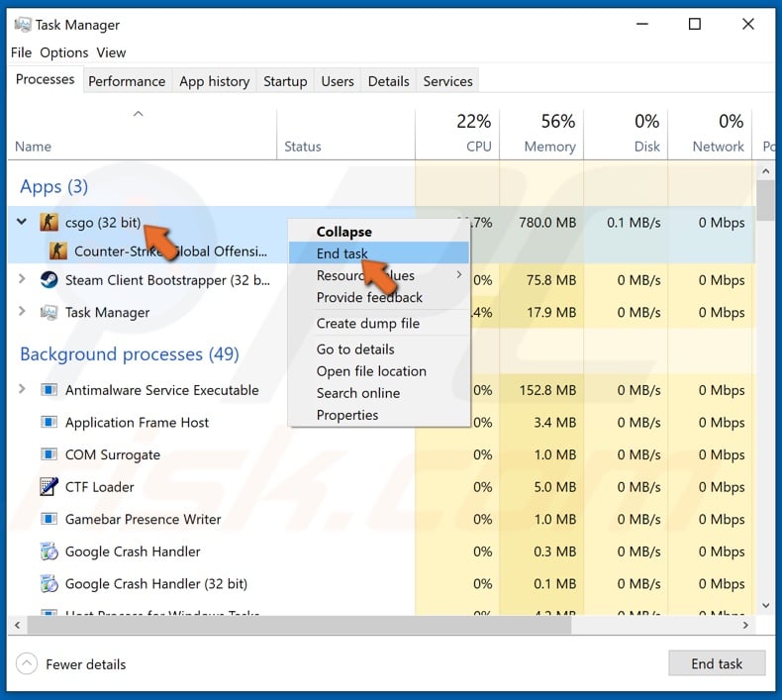Click the CTF Loader pen icon
The width and height of the screenshot is (782, 700).
tap(49, 486)
